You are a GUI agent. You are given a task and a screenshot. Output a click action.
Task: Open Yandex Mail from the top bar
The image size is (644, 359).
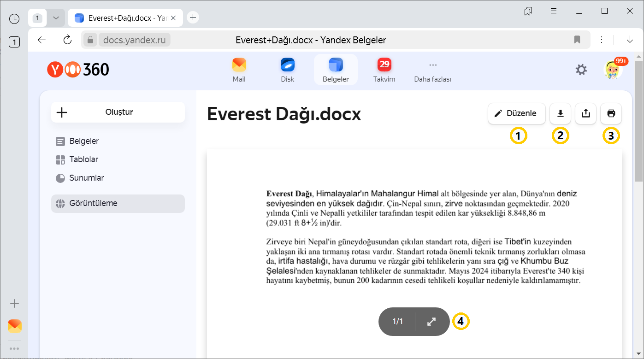point(239,71)
